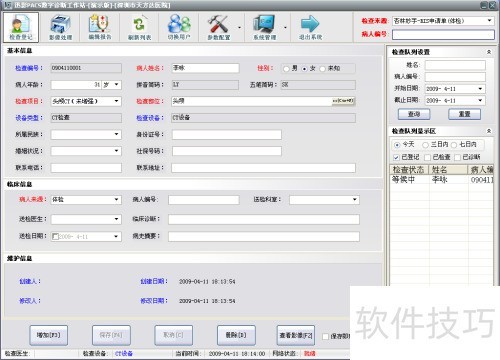Viewport: 500px width, 360px height.
Task: Click the 刷新列表 refresh list icon
Action: [x=139, y=27]
